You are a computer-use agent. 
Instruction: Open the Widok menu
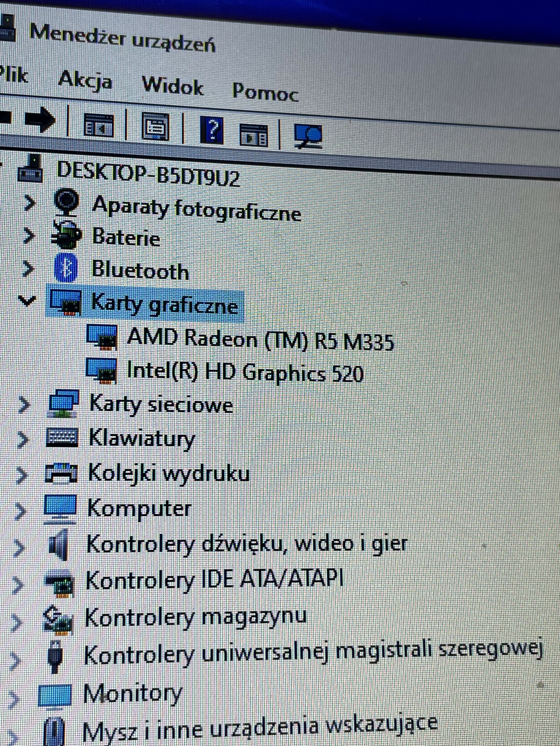pyautogui.click(x=173, y=86)
